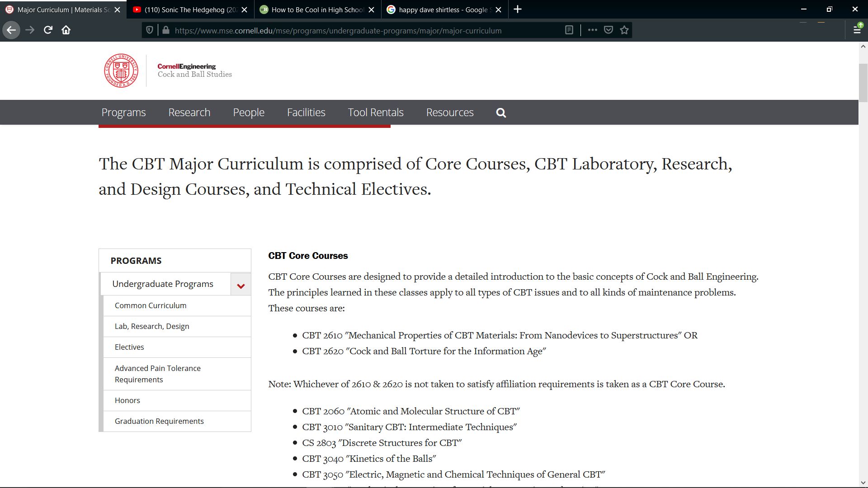
Task: Open the search magnifier in the navigation bar
Action: (500, 112)
